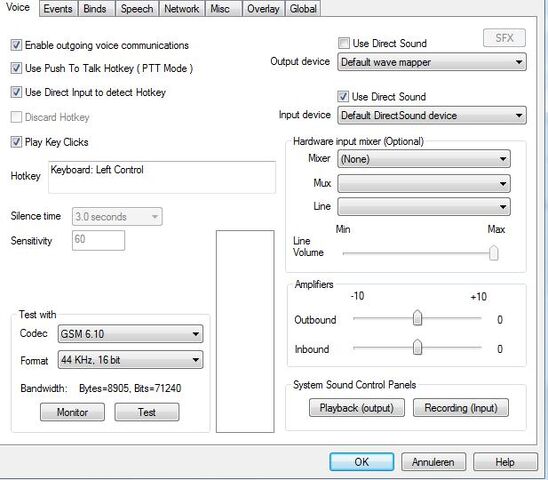Click the Monitor button
Viewport: 548px width, 480px height.
click(72, 412)
